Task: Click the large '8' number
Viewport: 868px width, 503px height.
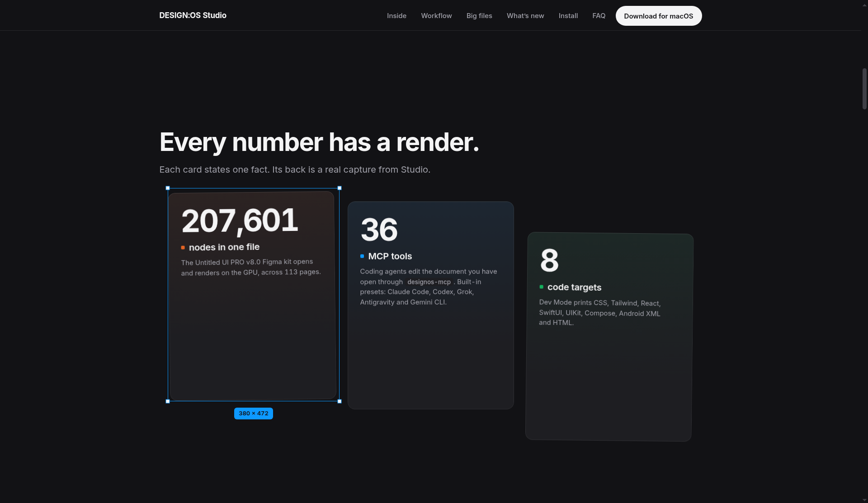Action: [x=550, y=260]
